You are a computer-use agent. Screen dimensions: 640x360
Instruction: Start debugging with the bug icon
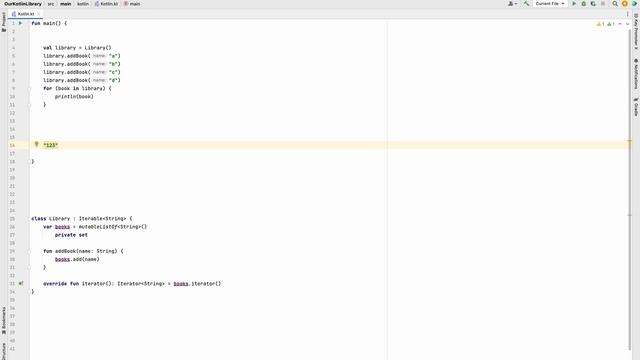[x=584, y=4]
